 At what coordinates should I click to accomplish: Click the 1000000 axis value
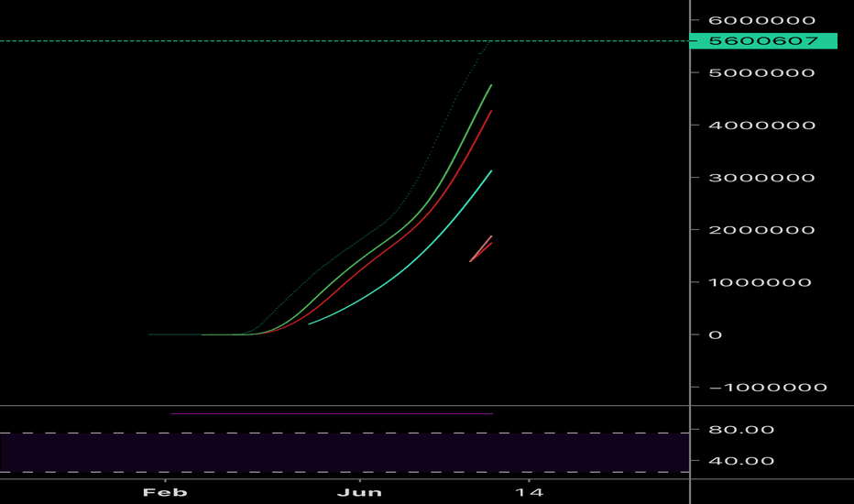tap(760, 282)
